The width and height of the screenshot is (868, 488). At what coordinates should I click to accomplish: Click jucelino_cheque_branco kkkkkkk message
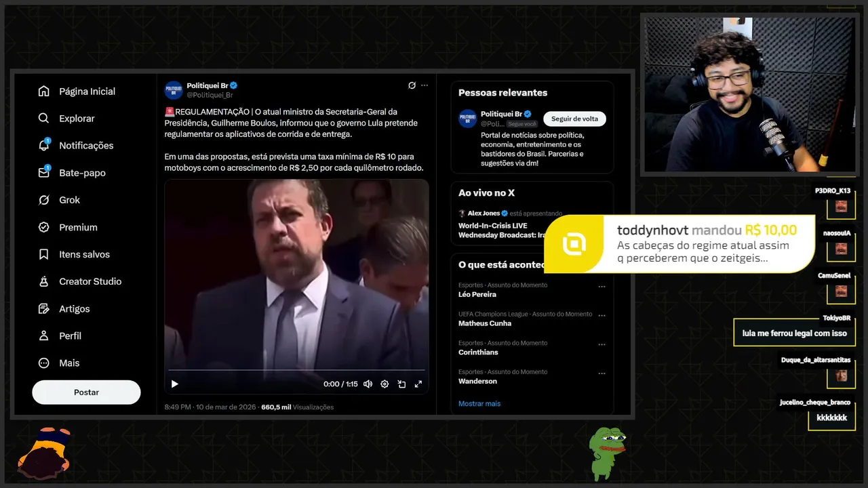pos(831,418)
